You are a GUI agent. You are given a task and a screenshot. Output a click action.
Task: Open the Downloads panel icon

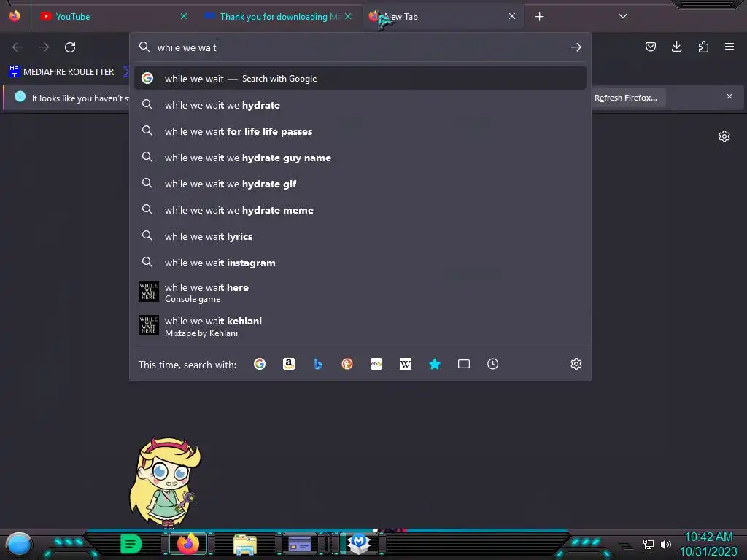[x=676, y=47]
